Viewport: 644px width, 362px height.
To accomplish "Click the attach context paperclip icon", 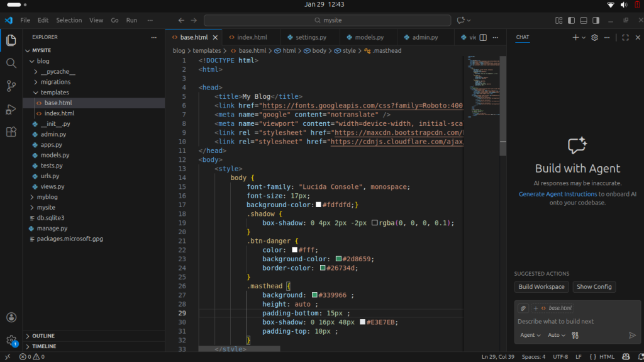I will tap(523, 308).
